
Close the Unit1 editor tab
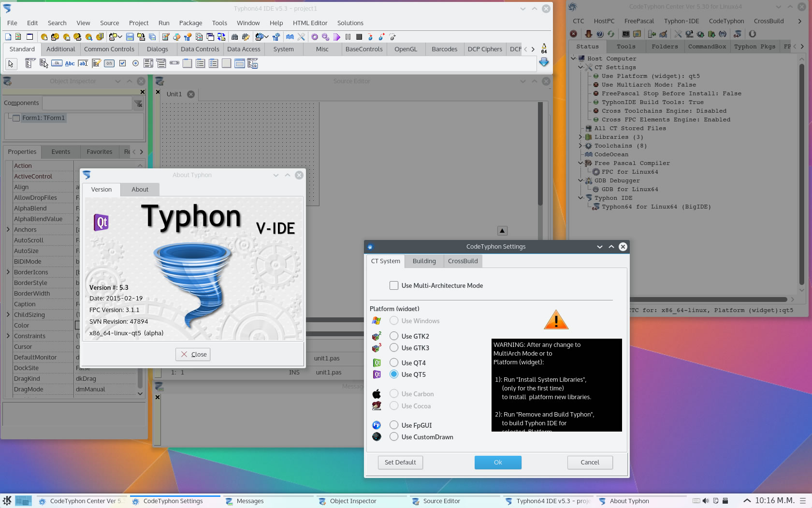click(191, 94)
